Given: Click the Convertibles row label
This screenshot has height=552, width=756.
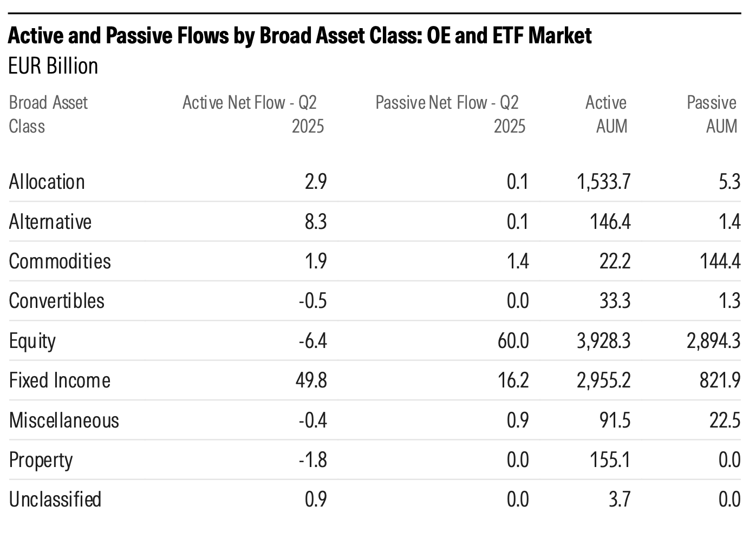Looking at the screenshot, I should (57, 301).
